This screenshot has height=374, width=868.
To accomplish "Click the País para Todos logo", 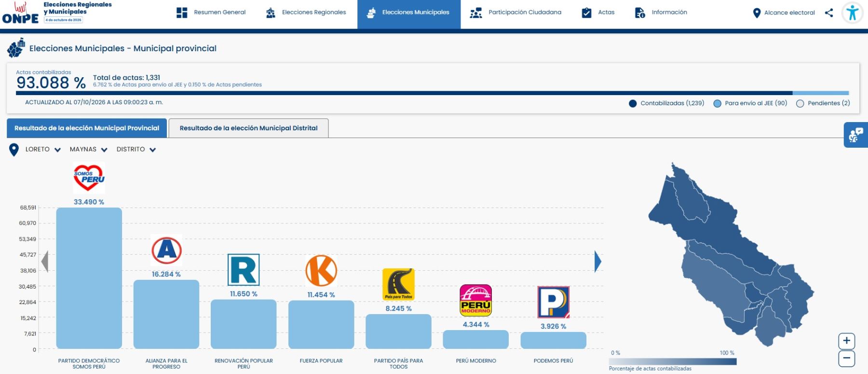I will point(398,284).
